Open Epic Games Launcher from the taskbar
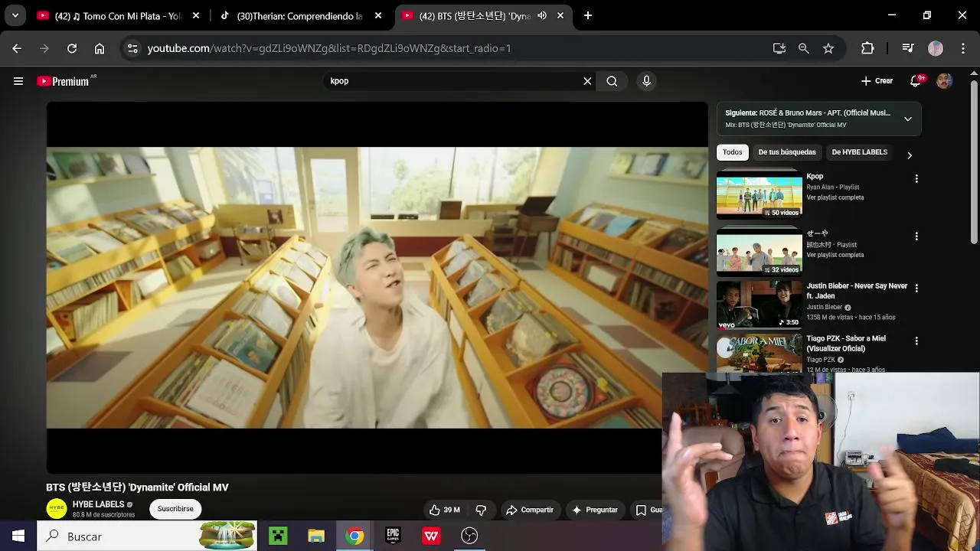 (393, 536)
